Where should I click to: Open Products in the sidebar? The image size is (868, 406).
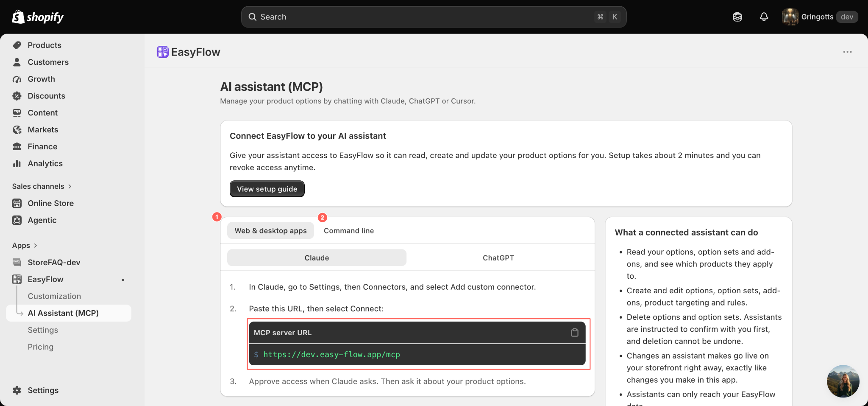coord(45,45)
